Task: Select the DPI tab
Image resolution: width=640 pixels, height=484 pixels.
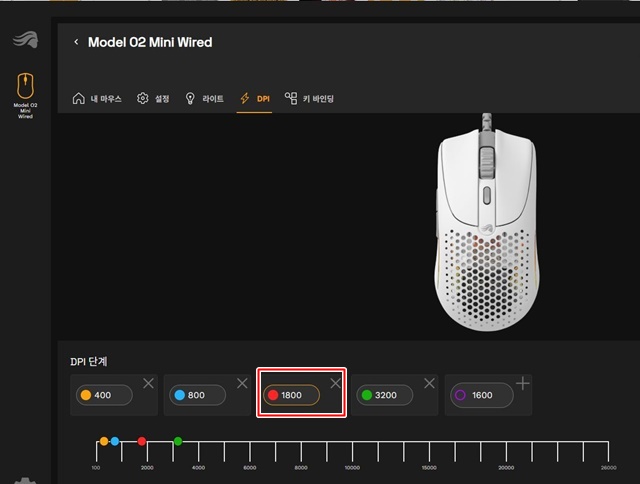Action: pos(255,98)
